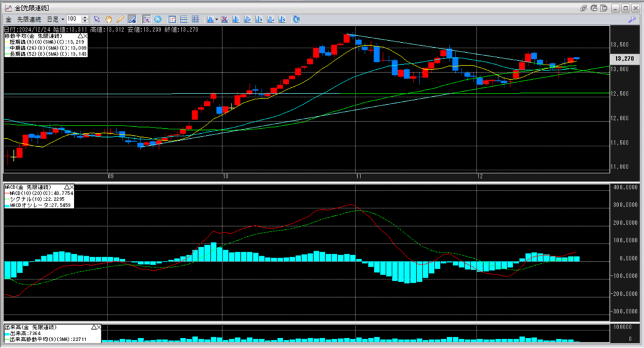644x348 pixels.
Task: Click the 先限連続 contract label
Action: pyautogui.click(x=28, y=19)
